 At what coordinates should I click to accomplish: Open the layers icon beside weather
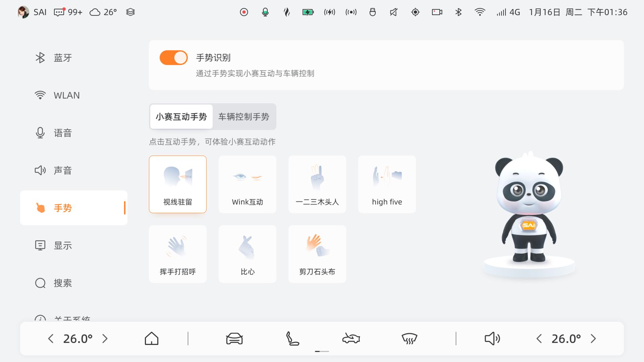(x=130, y=12)
